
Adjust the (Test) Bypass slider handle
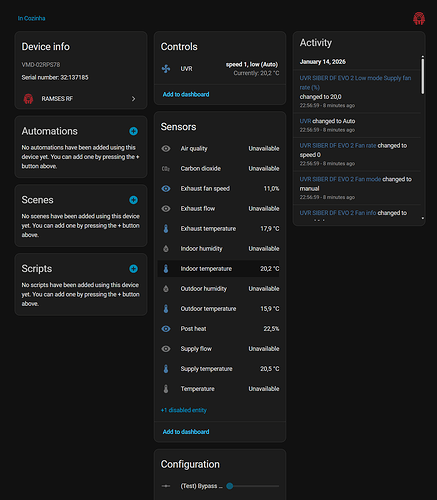tap(229, 486)
